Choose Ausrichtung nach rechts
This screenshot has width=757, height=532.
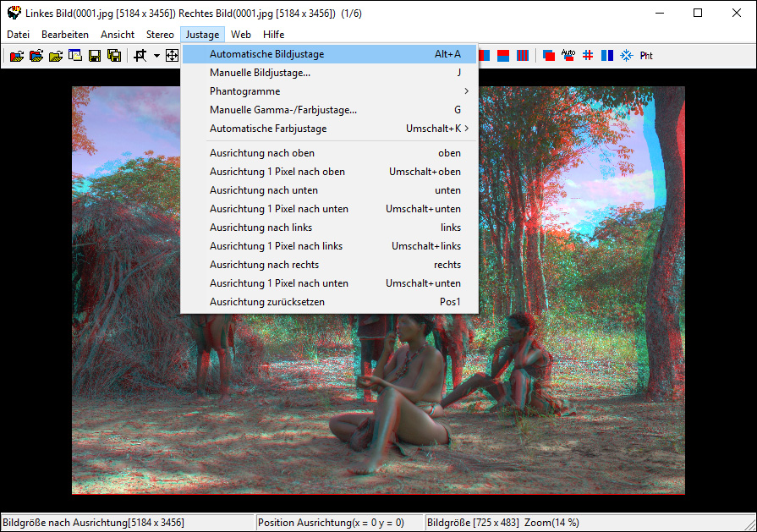click(x=329, y=265)
